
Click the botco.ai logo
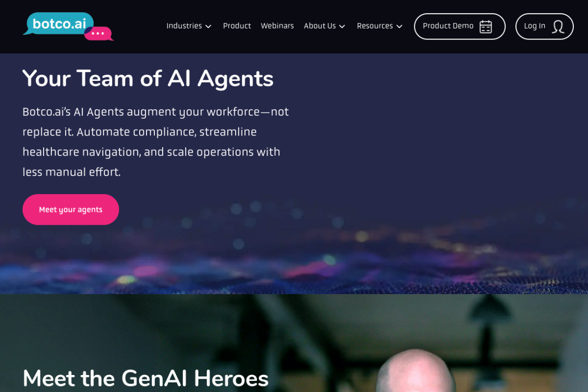pos(68,26)
